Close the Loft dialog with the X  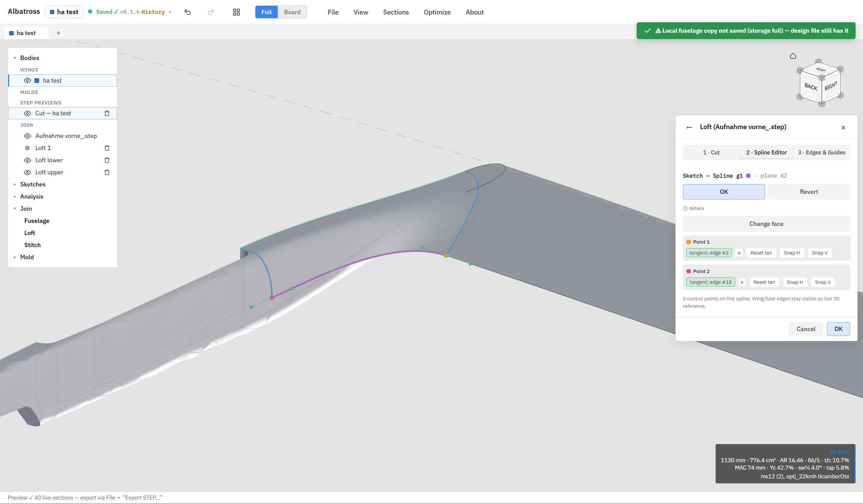coord(843,128)
